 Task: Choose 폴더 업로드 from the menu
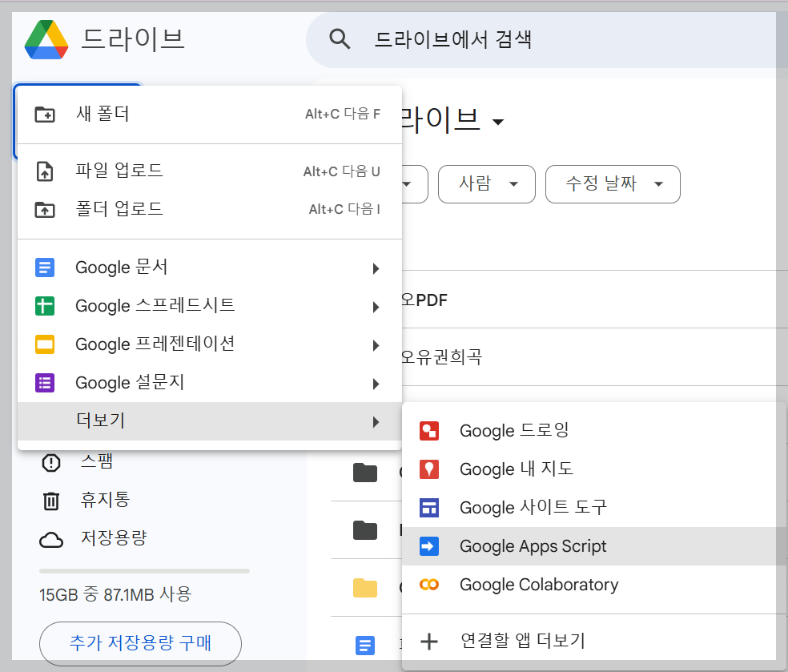point(210,209)
